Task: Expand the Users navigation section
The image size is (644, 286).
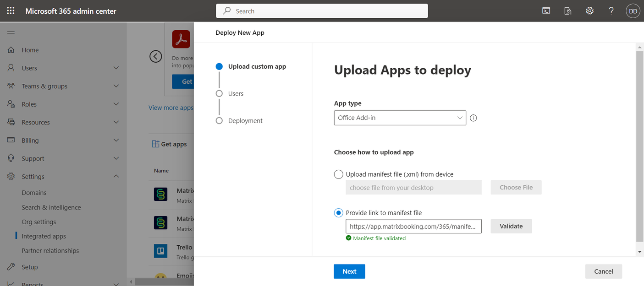Action: pyautogui.click(x=116, y=68)
